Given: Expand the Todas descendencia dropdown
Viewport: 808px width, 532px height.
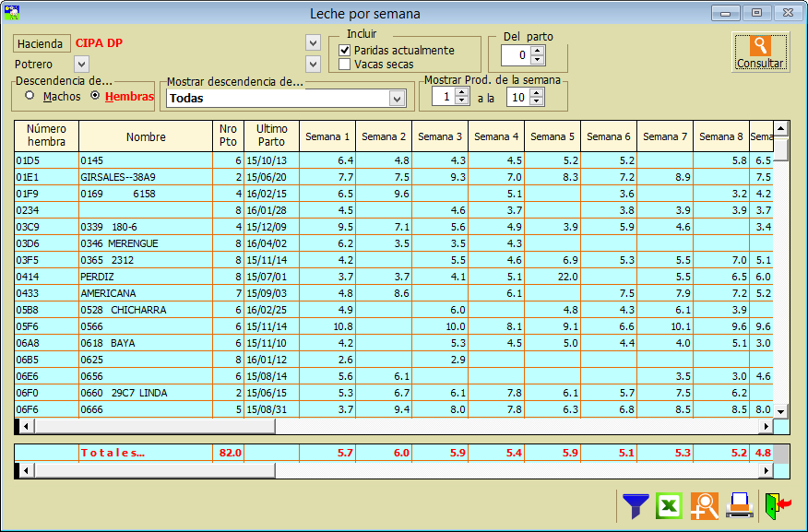Looking at the screenshot, I should [x=398, y=98].
